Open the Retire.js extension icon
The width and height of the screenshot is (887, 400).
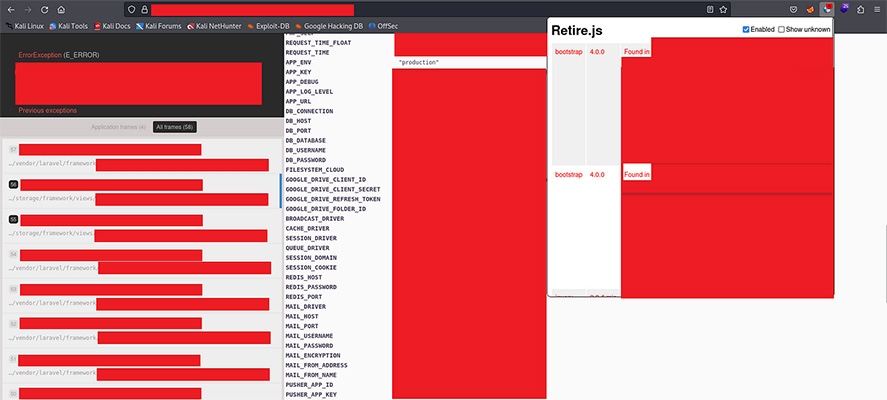[826, 9]
